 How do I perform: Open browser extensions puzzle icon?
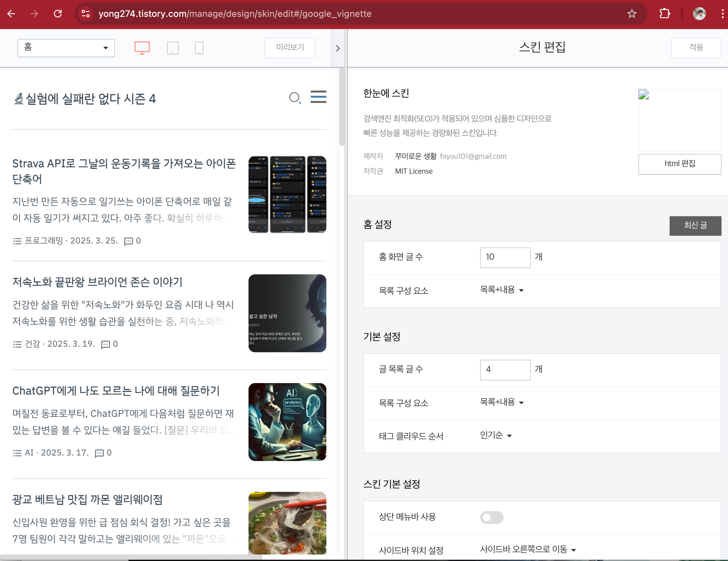[x=664, y=14]
